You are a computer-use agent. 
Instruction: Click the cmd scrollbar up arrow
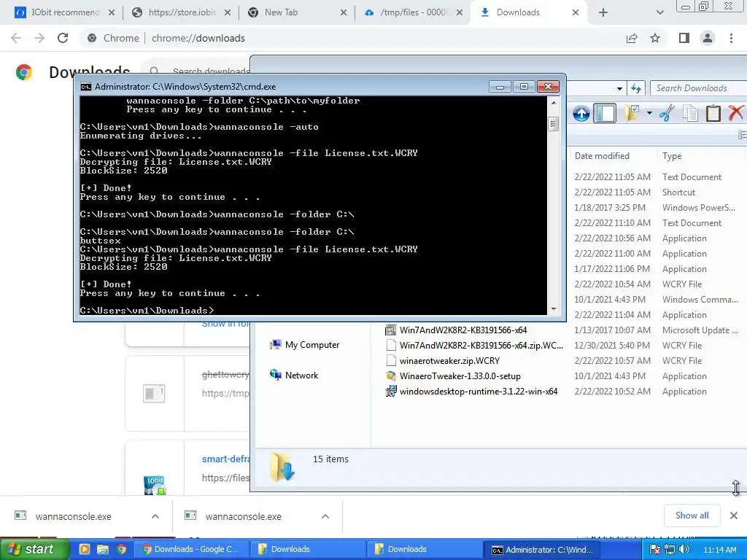click(553, 102)
